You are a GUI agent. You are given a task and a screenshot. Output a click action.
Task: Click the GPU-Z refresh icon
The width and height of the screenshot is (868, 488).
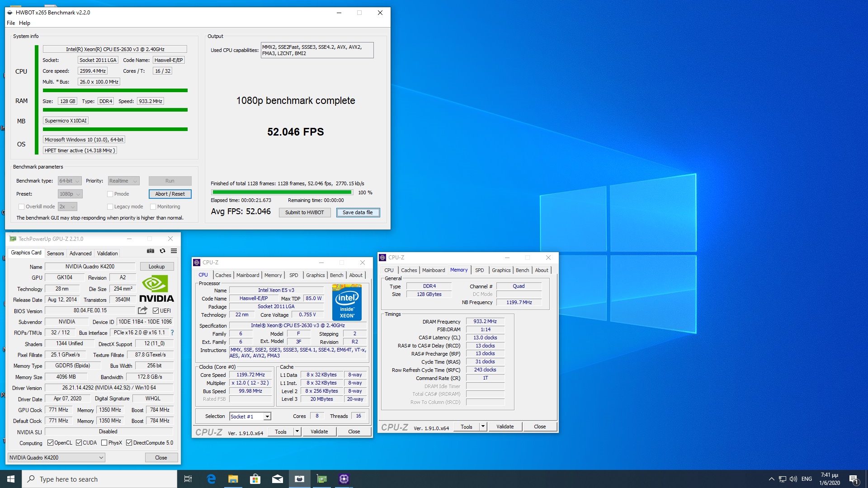162,251
